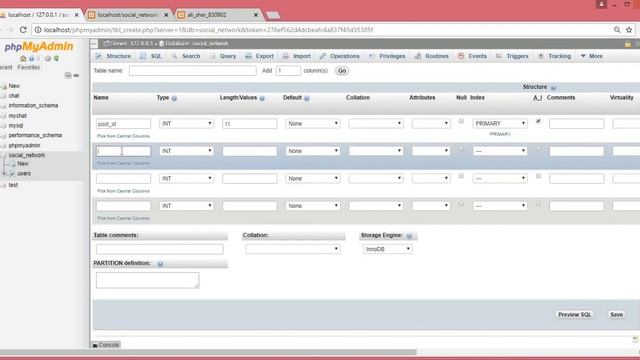640x360 pixels.
Task: Click the mysql database icon in sidebar
Action: click(x=4, y=126)
